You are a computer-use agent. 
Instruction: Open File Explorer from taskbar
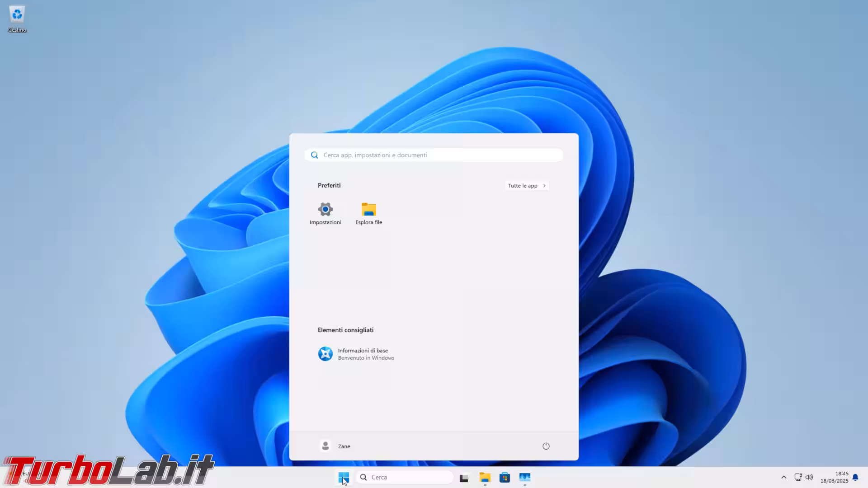click(x=485, y=478)
